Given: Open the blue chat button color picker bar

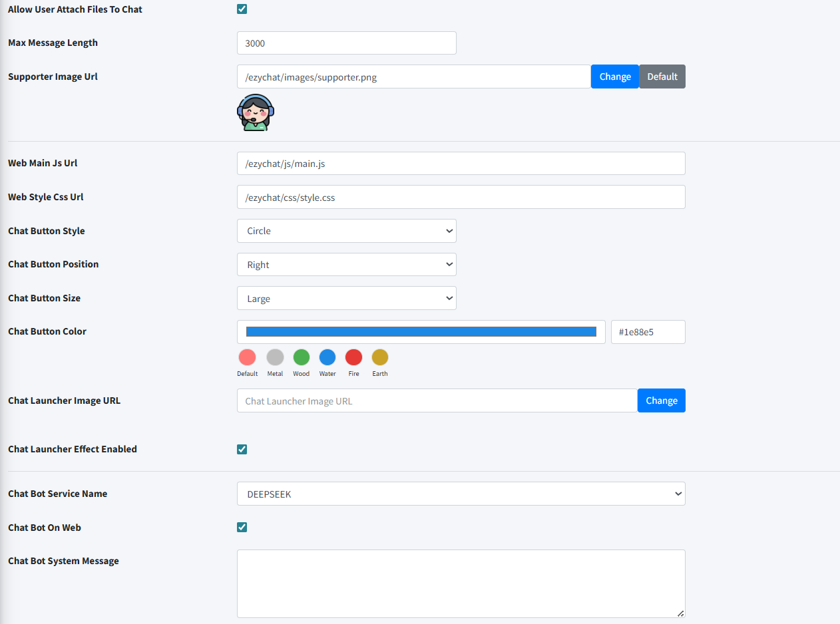Looking at the screenshot, I should 421,332.
